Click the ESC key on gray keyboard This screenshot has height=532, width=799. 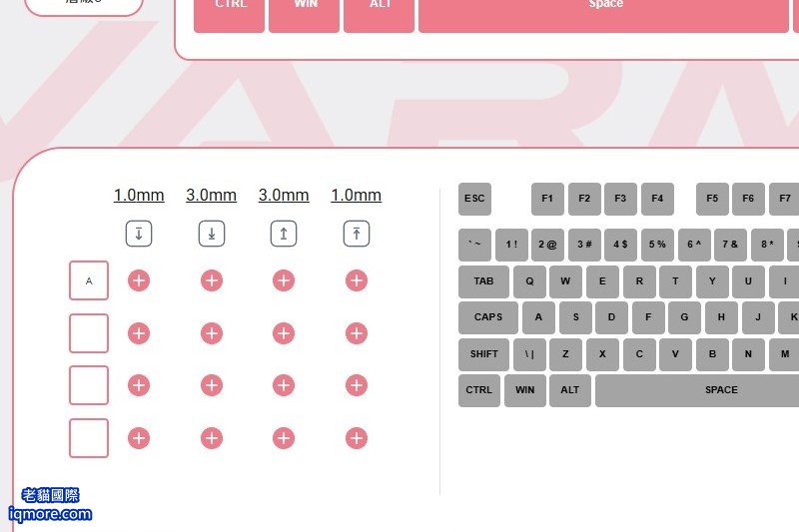pyautogui.click(x=474, y=199)
